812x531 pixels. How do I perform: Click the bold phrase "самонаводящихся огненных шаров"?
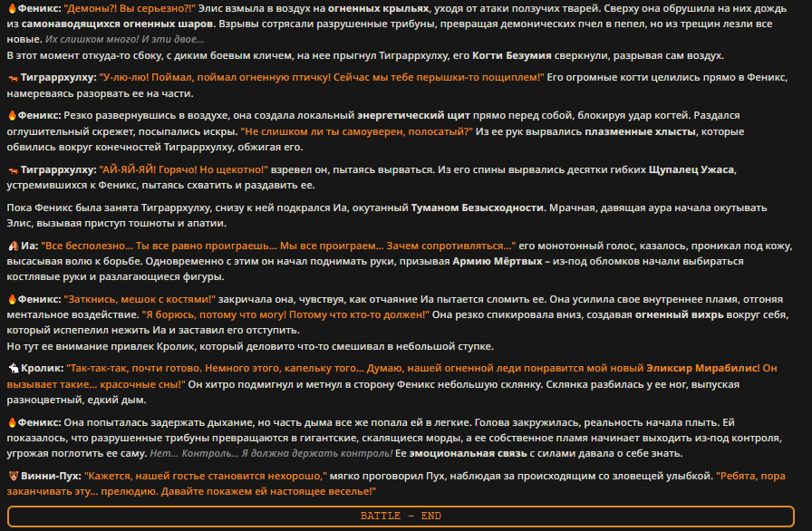[x=118, y=24]
